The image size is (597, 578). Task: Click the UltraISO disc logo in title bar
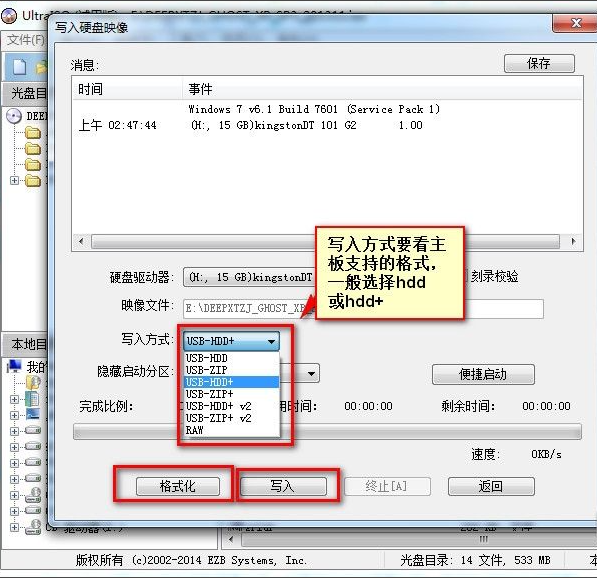pos(10,16)
